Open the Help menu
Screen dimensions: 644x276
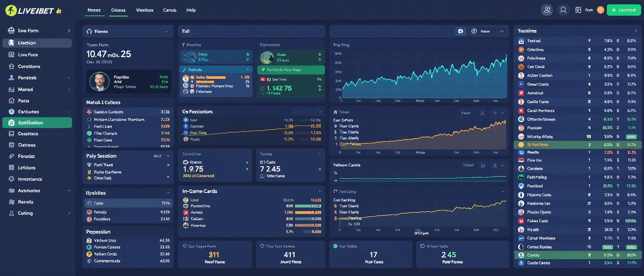point(191,10)
